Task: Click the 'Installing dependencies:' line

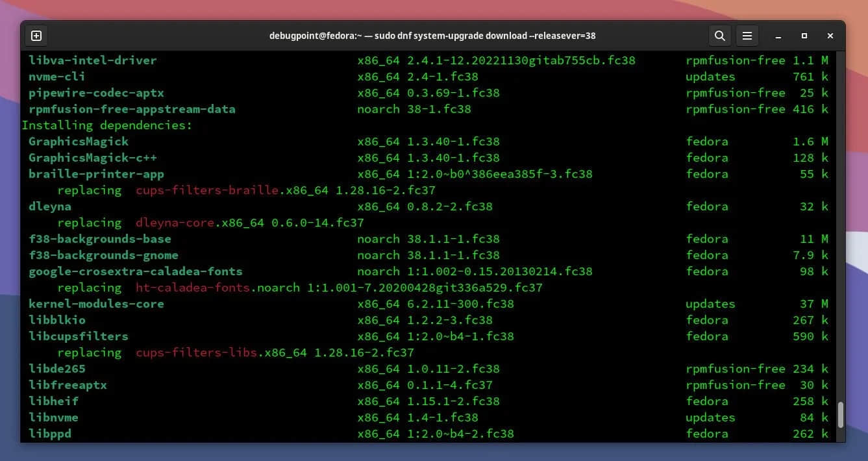Action: click(x=107, y=125)
